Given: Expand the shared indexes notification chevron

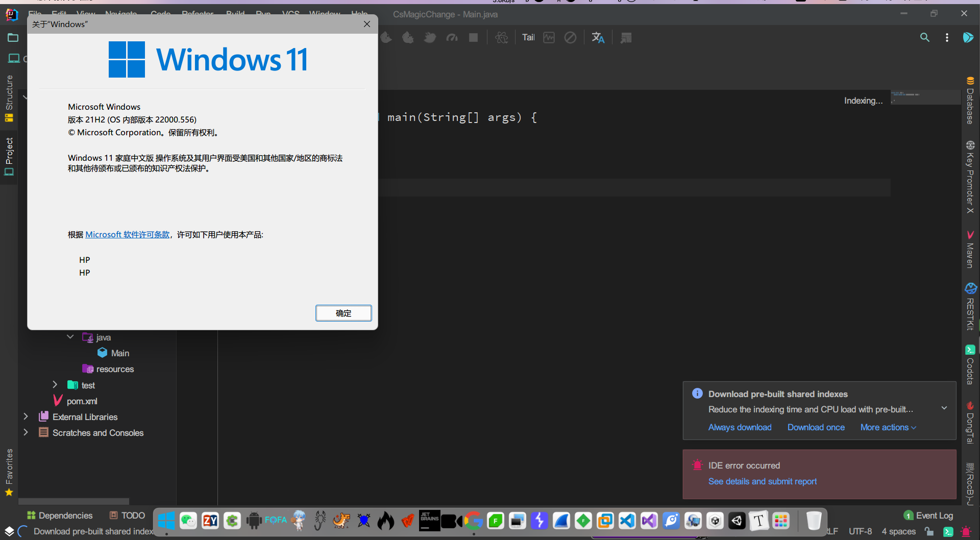Looking at the screenshot, I should tap(944, 408).
